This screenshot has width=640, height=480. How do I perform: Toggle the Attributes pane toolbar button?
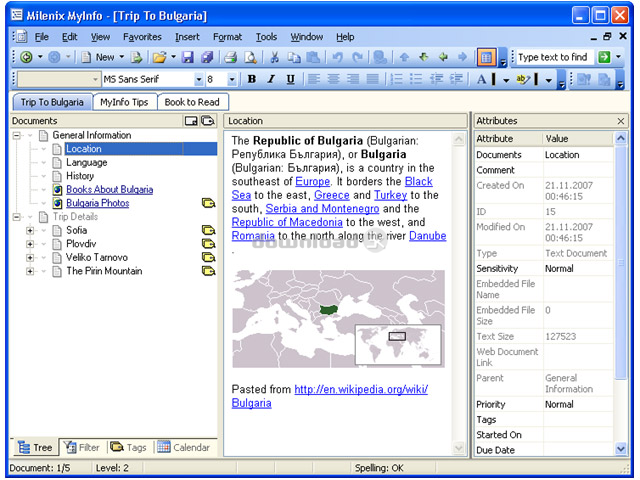click(x=486, y=57)
